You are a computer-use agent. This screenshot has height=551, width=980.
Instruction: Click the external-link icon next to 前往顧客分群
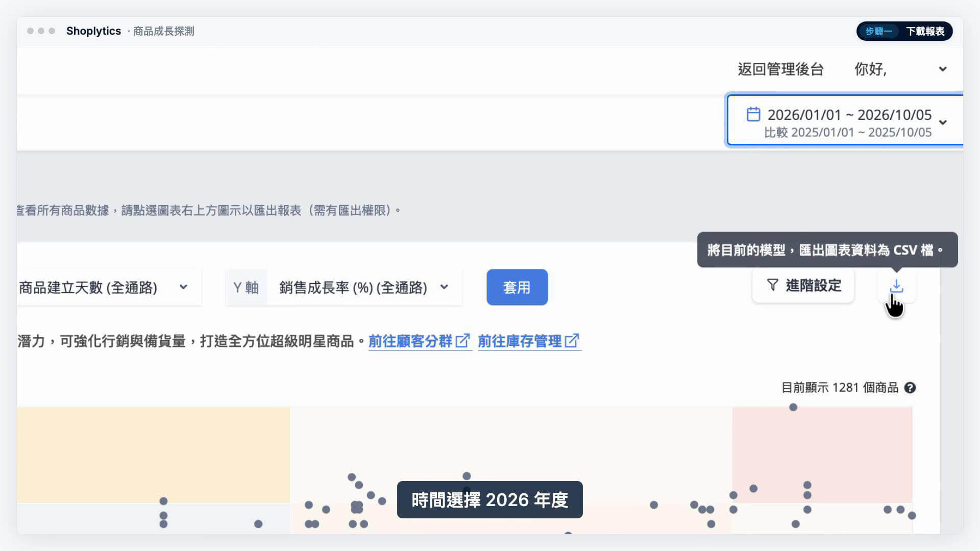pos(462,340)
